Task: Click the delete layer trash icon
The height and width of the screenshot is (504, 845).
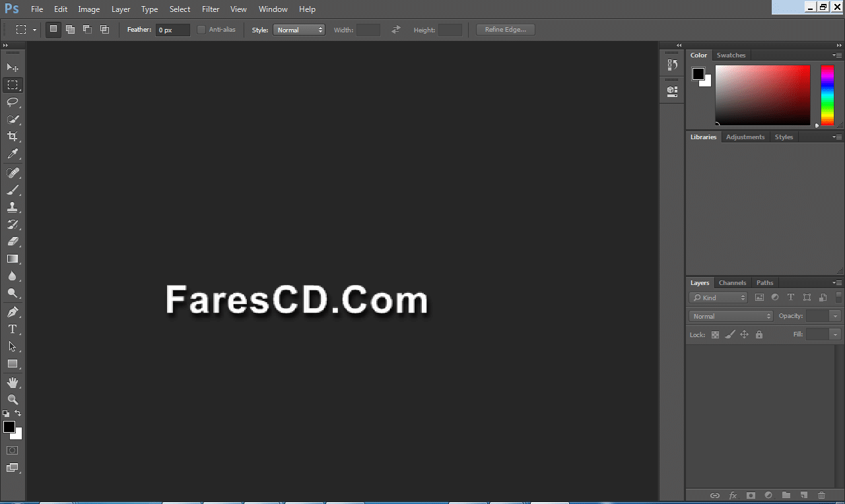Action: tap(822, 495)
